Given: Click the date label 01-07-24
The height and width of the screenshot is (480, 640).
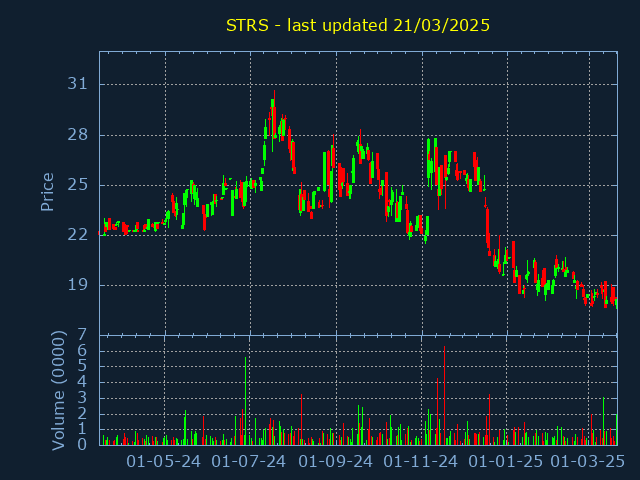Looking at the screenshot, I should (249, 462).
